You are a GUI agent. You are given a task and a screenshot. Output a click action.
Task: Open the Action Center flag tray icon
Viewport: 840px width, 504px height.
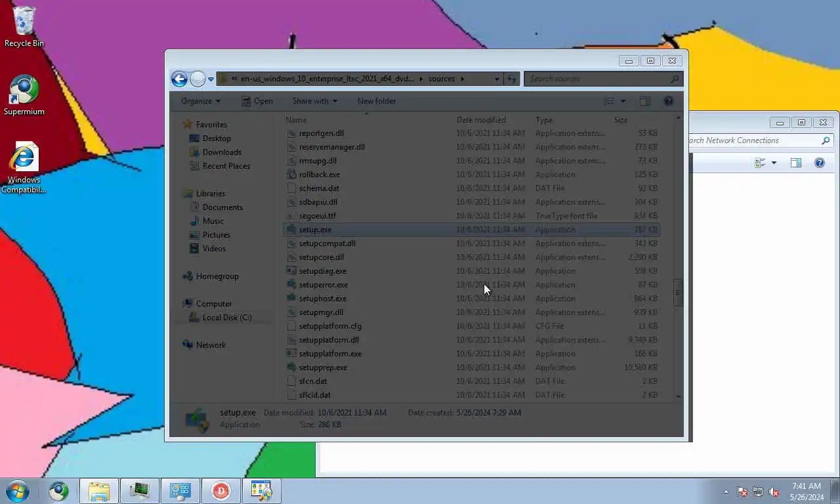pos(742,492)
